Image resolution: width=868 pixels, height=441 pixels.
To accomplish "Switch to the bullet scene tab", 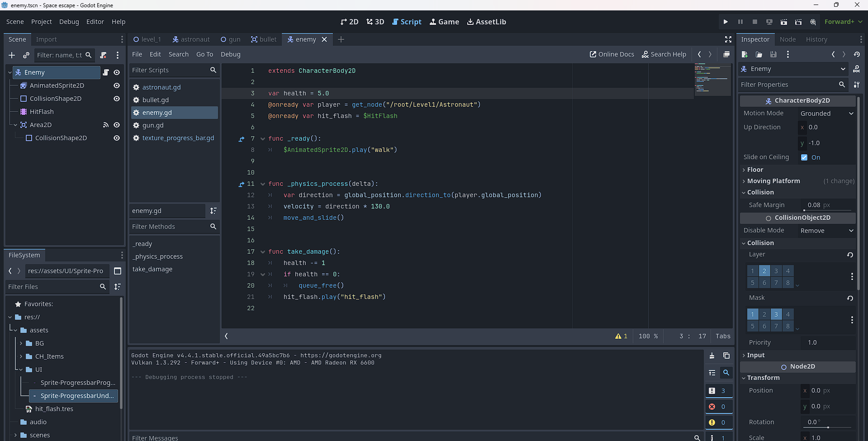I will point(264,39).
